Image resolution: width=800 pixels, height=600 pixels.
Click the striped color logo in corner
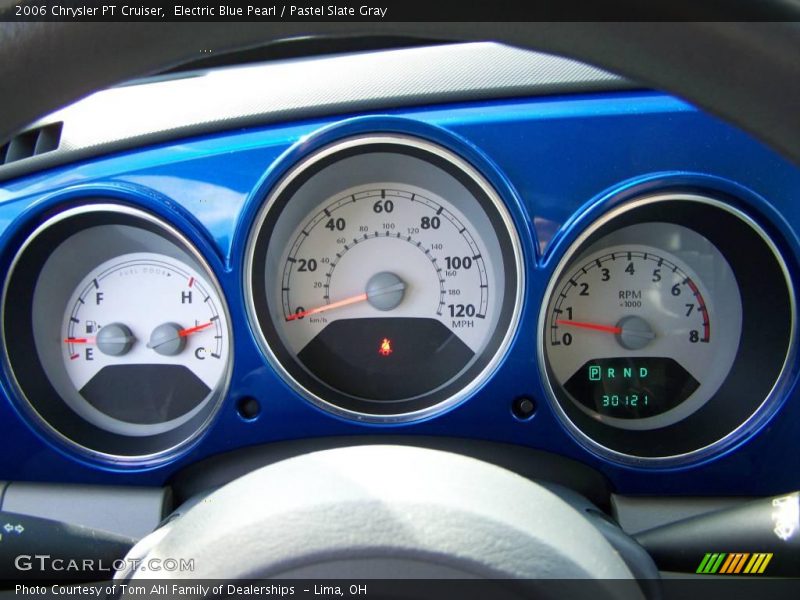pos(734,563)
